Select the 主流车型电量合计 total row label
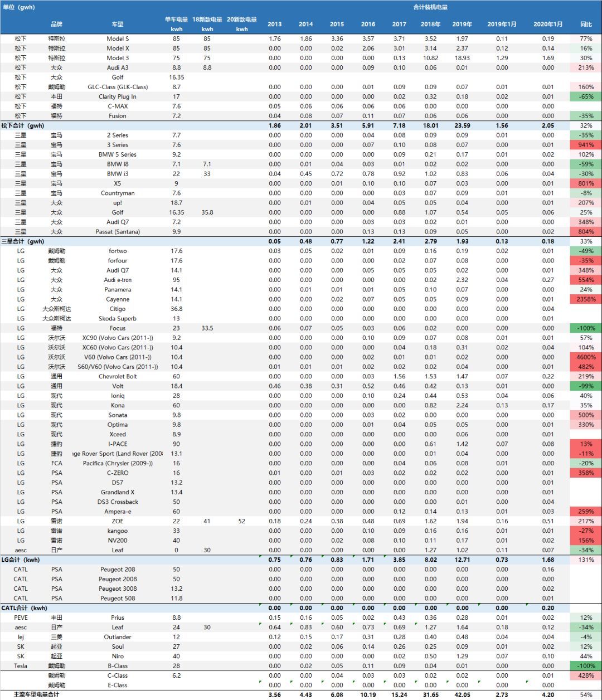 tap(36, 694)
